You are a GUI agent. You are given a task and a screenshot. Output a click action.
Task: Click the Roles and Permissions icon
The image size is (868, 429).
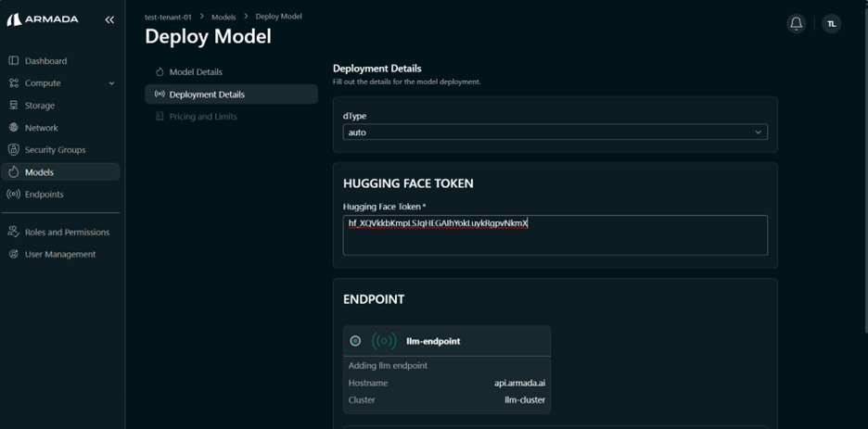point(14,232)
